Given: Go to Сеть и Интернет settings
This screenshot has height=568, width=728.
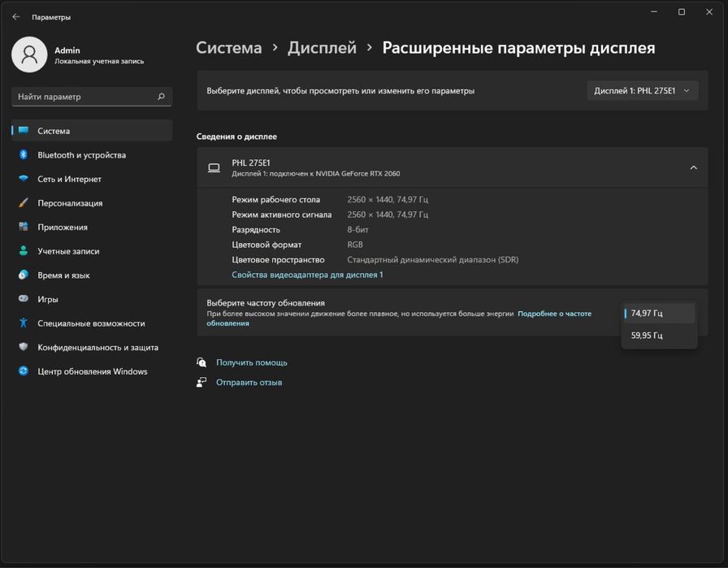Looking at the screenshot, I should pos(92,179).
